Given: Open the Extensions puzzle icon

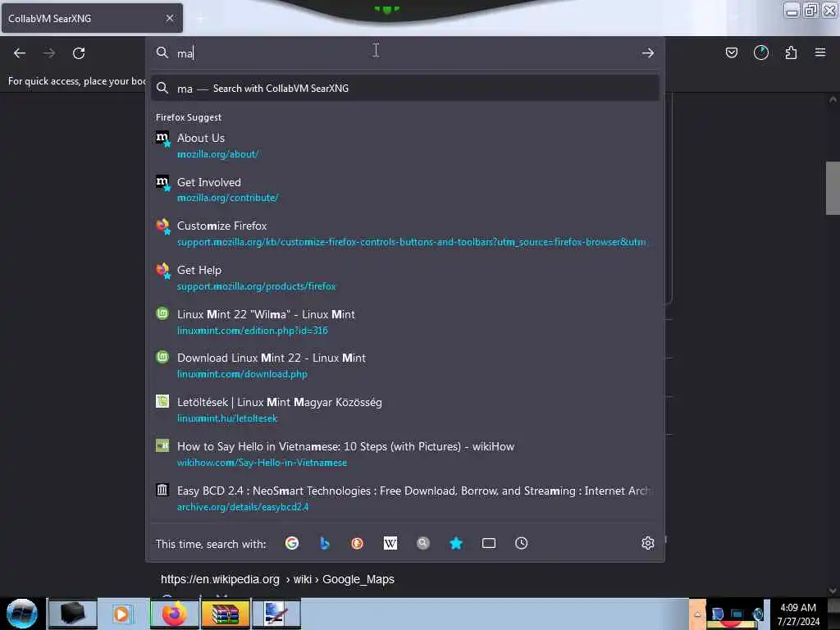Looking at the screenshot, I should coord(791,52).
